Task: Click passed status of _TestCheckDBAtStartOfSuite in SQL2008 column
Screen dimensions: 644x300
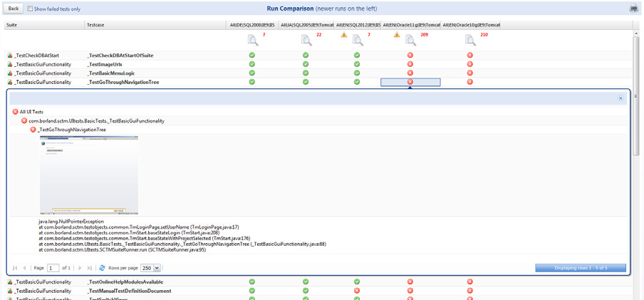Action: [x=252, y=55]
